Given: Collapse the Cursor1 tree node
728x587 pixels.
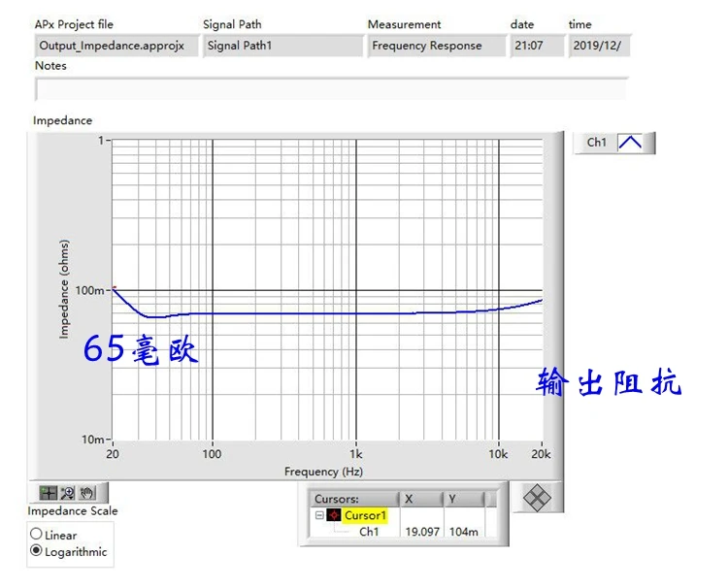Looking at the screenshot, I should tap(318, 515).
